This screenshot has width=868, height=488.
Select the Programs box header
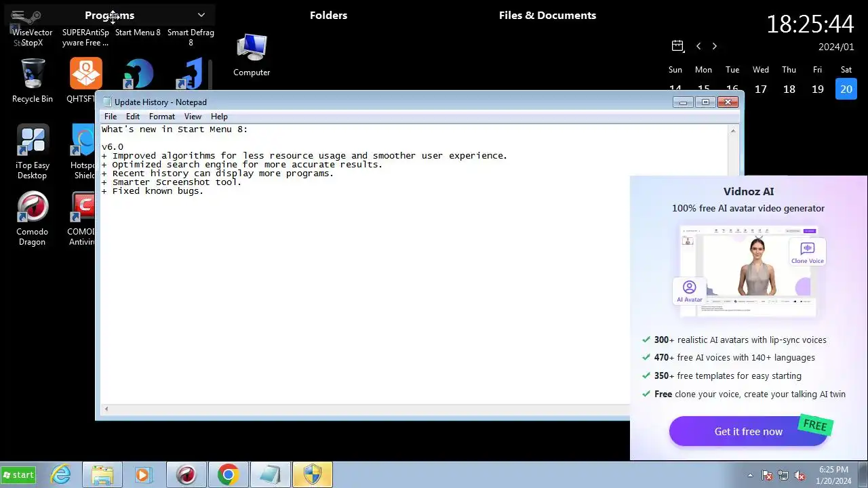tap(109, 15)
